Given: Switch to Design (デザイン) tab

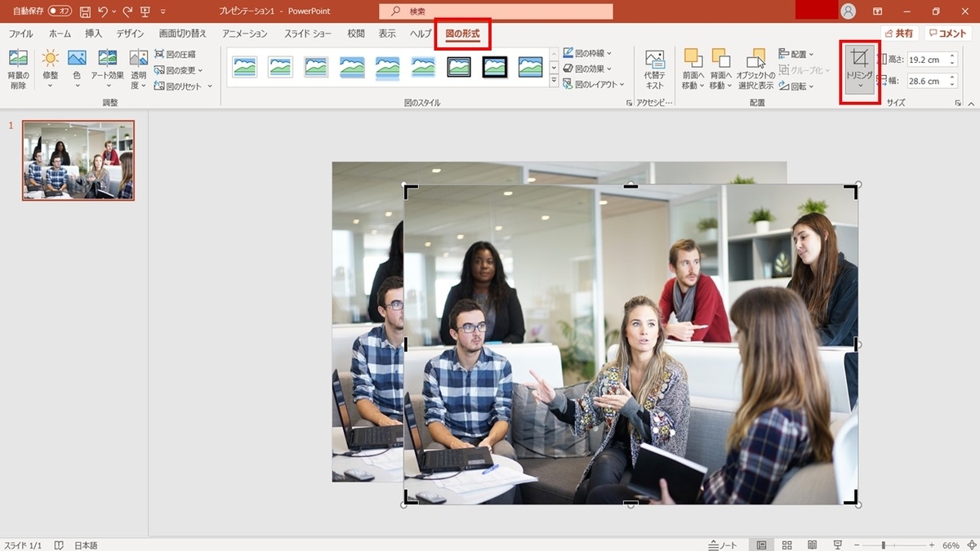Looking at the screenshot, I should click(x=130, y=33).
